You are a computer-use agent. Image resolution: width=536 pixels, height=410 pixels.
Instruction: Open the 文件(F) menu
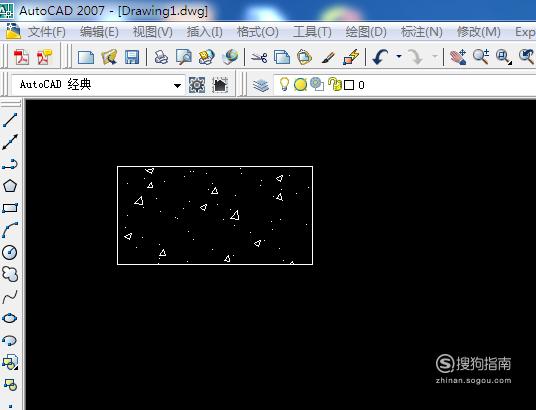tap(46, 32)
